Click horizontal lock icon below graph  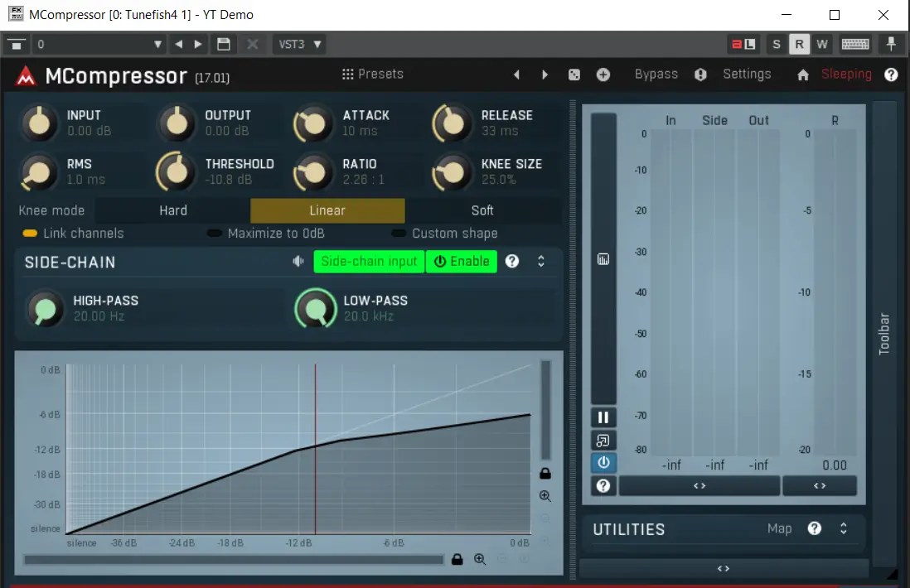click(457, 559)
